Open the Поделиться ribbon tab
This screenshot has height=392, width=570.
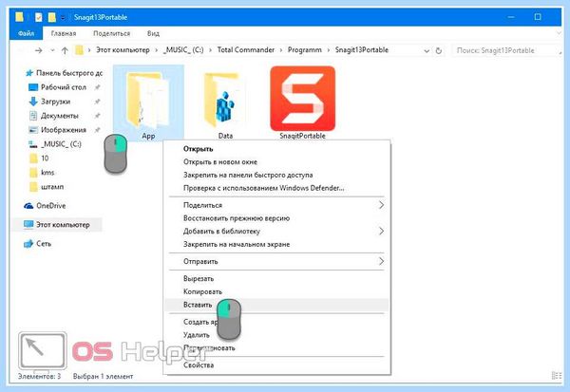pyautogui.click(x=111, y=33)
